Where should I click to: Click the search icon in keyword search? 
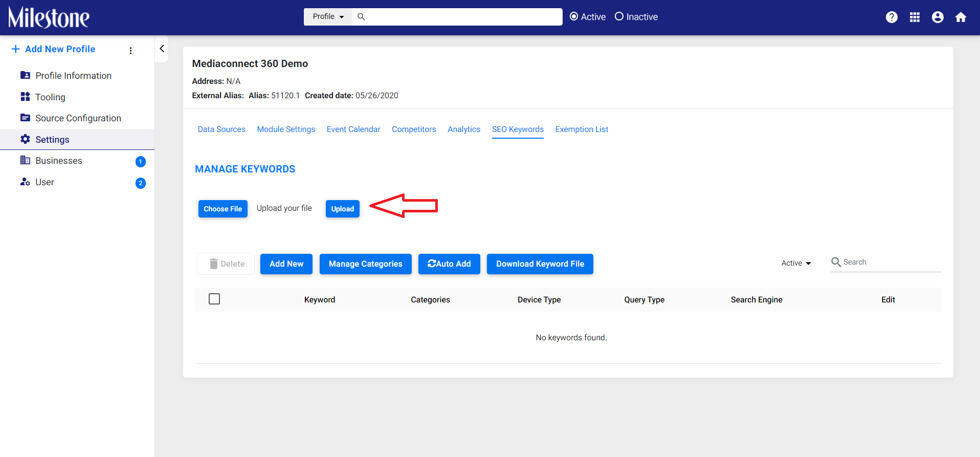[x=836, y=262]
